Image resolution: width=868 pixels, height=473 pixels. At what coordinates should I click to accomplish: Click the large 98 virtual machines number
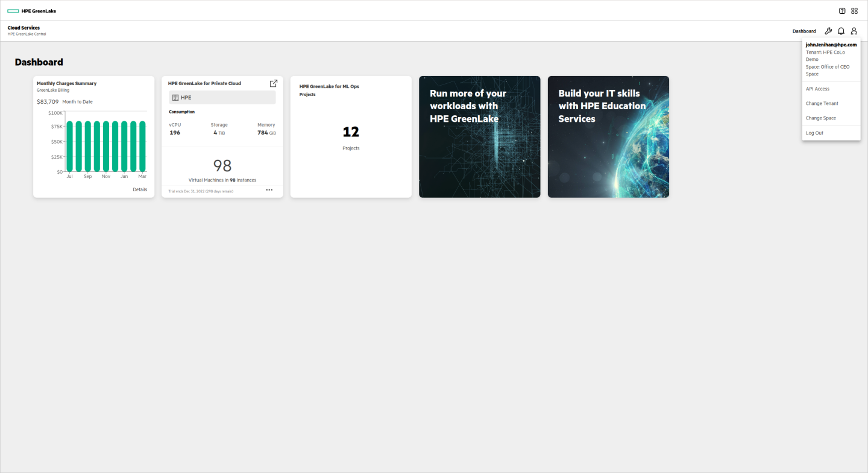222,165
